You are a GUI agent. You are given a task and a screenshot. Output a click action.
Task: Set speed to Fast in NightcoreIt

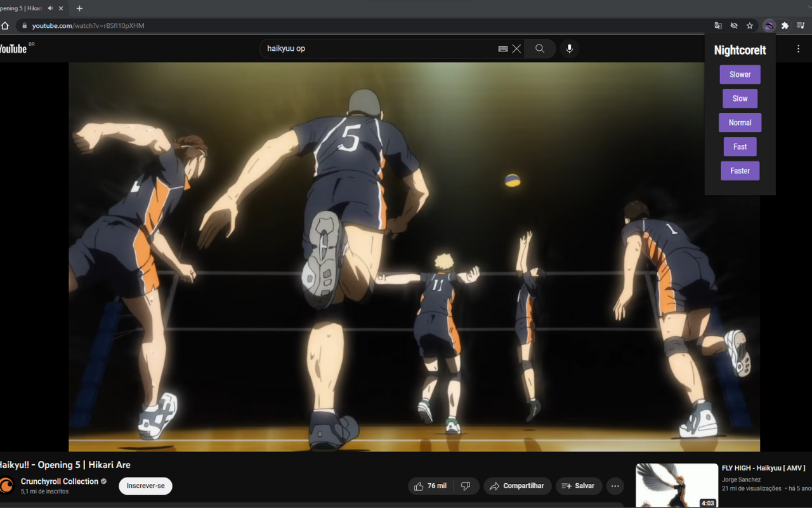tap(740, 147)
